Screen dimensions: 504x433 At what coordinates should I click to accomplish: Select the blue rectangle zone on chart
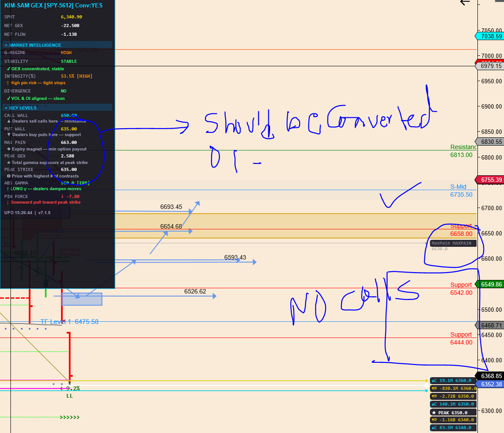tap(82, 299)
